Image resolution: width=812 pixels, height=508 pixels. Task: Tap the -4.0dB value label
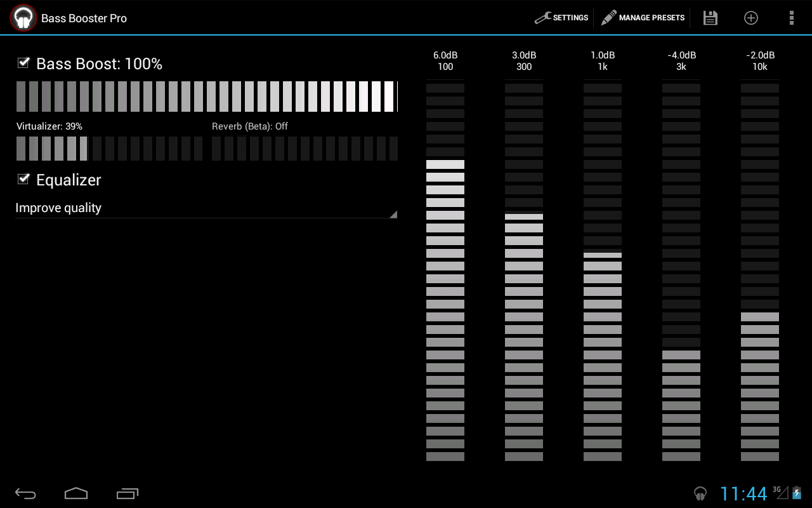[681, 55]
